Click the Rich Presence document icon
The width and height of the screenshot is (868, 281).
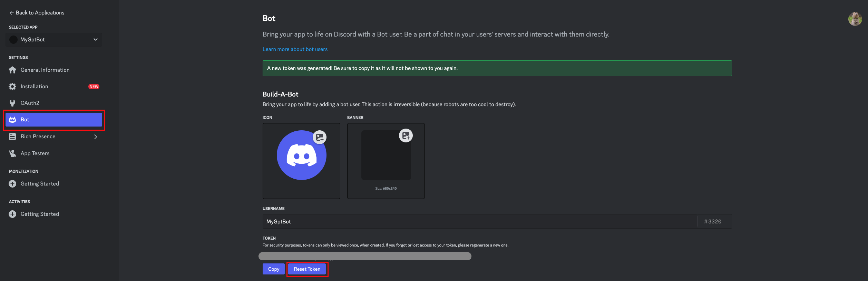pos(12,137)
